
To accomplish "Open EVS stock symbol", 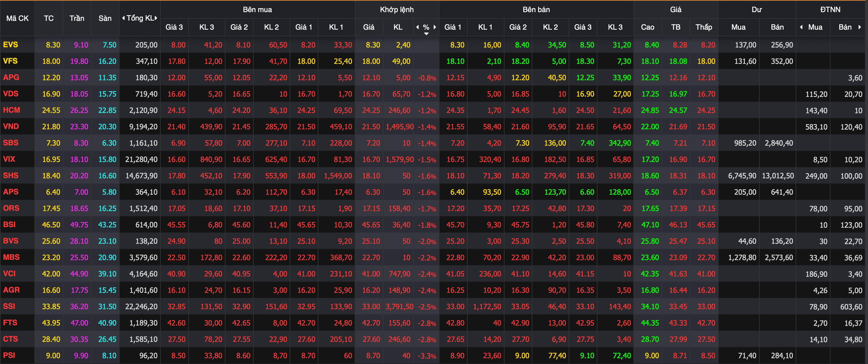I will (11, 45).
